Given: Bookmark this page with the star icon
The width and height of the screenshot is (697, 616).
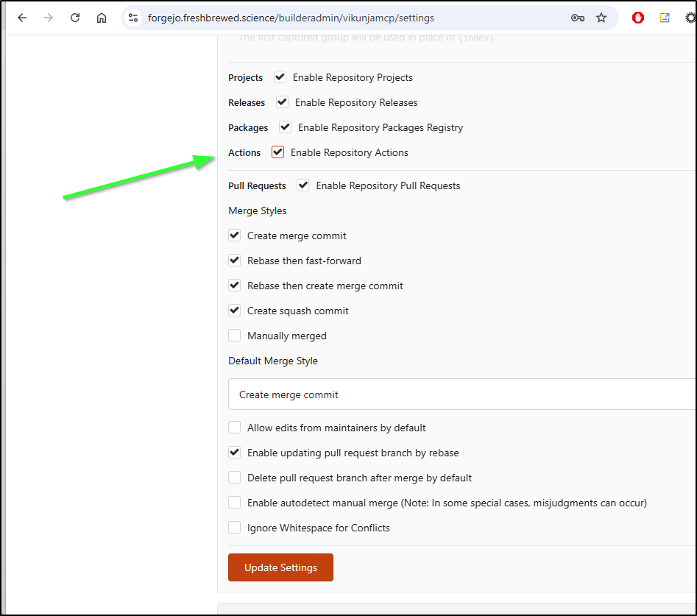Looking at the screenshot, I should pos(601,18).
